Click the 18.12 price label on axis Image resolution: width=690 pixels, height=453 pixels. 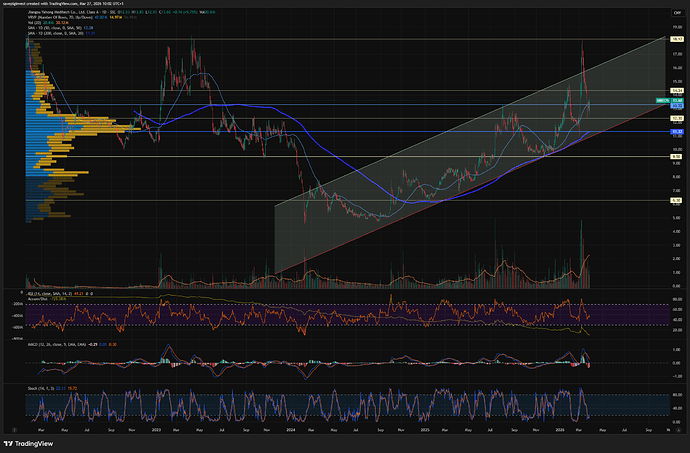point(676,40)
